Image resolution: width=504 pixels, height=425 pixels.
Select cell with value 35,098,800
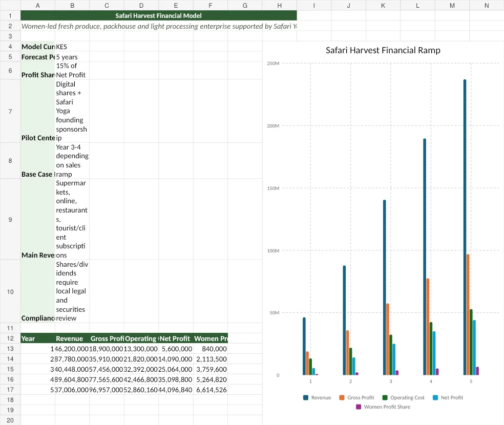[x=176, y=379]
